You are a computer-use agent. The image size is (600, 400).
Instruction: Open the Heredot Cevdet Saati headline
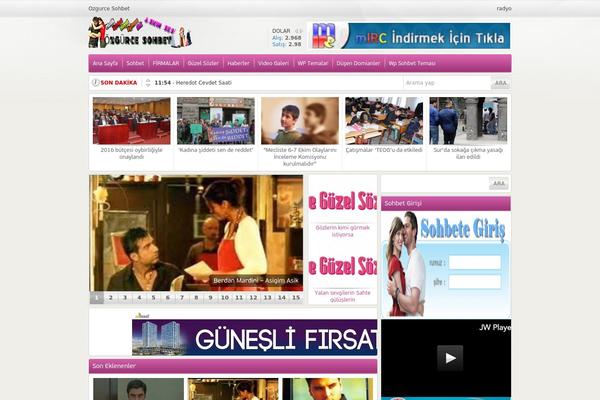204,83
